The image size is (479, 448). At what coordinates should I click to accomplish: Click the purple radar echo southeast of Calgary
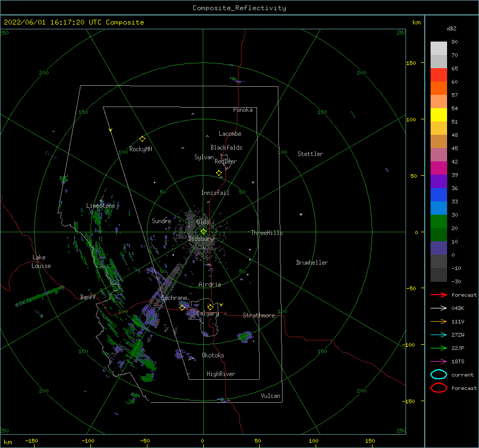[245, 337]
